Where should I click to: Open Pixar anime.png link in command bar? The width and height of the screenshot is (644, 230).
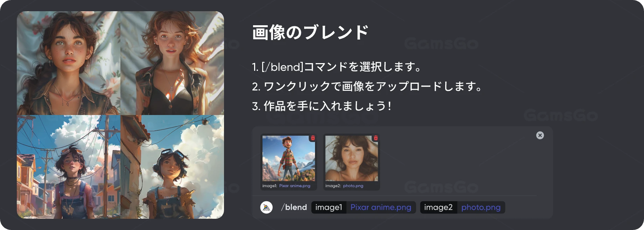pyautogui.click(x=381, y=207)
